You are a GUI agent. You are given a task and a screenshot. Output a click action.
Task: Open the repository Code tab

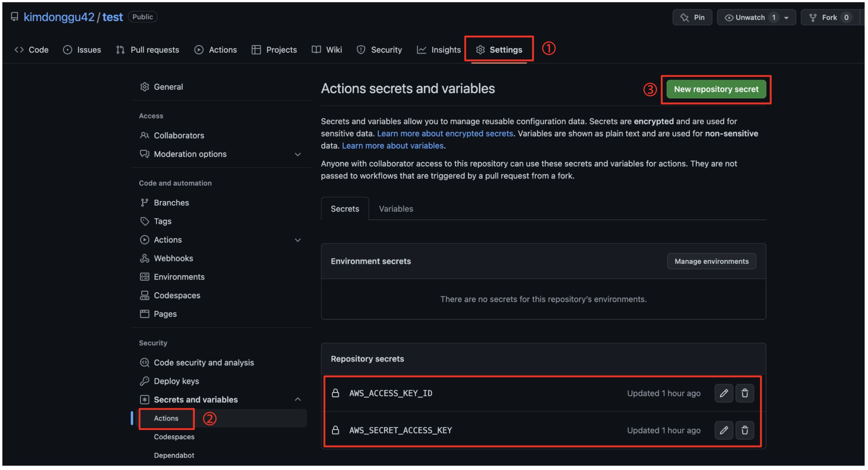click(x=32, y=50)
